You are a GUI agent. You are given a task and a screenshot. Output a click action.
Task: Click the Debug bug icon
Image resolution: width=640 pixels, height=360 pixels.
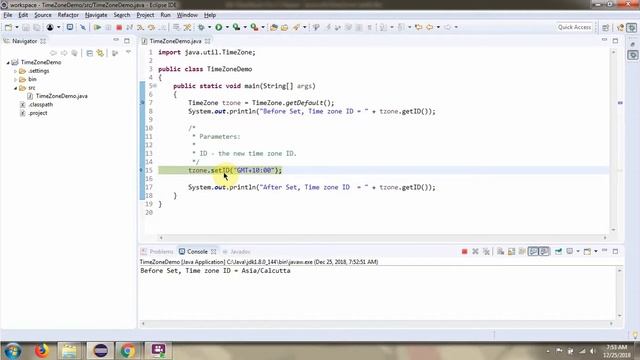(x=201, y=27)
